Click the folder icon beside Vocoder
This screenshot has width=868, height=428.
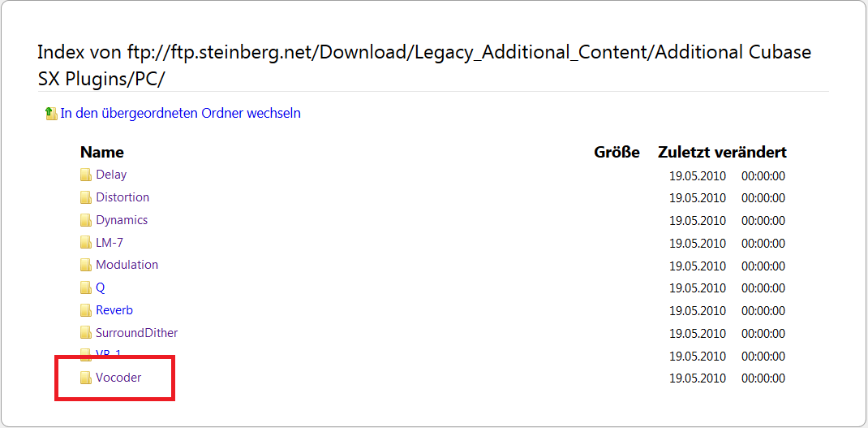86,378
